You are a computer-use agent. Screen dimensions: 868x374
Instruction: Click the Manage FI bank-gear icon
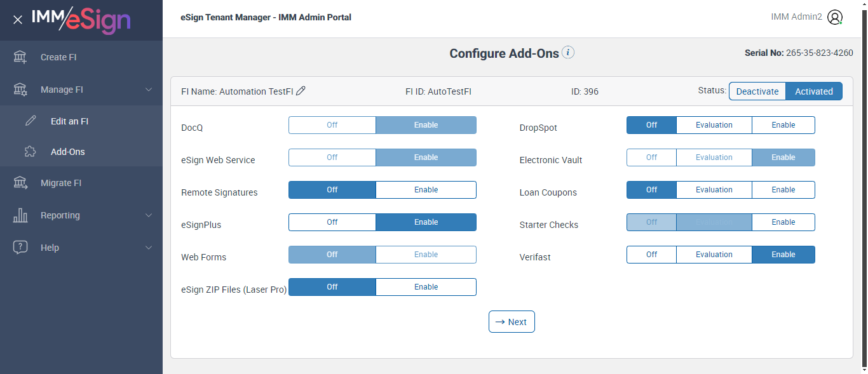(20, 90)
